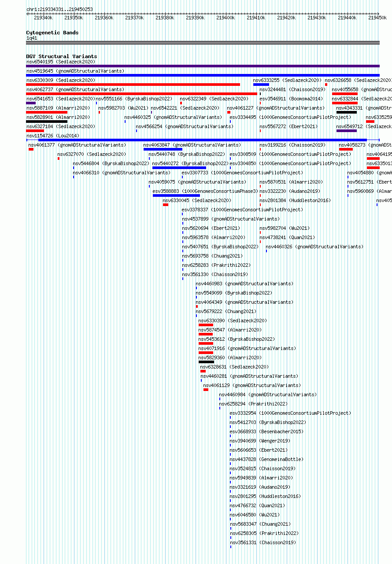Open the nsv4519645 (gnomADStructuralVariants) label
The image size is (392, 564).
coord(75,71)
